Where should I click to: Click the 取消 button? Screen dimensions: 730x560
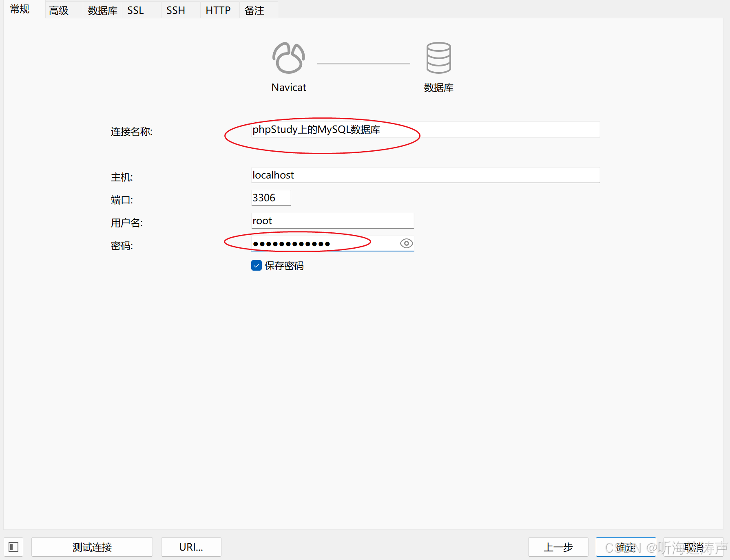tap(693, 547)
